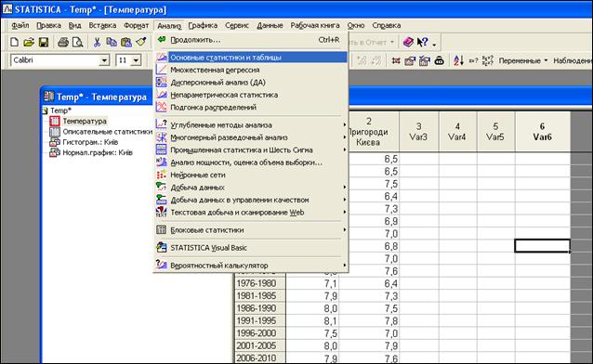593x364 pixels.
Task: Open the font size 11 dropdown
Action: tap(136, 60)
